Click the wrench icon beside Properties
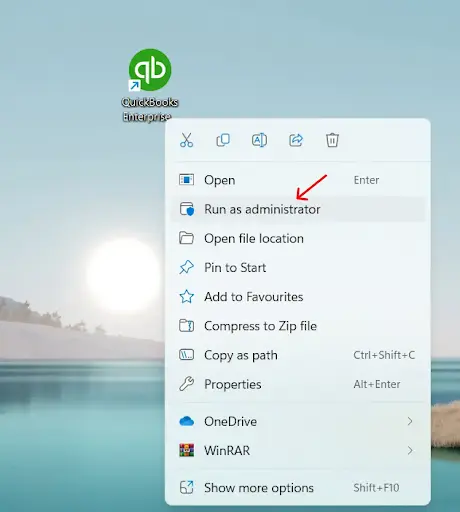Screen dimensions: 460x512 point(186,384)
